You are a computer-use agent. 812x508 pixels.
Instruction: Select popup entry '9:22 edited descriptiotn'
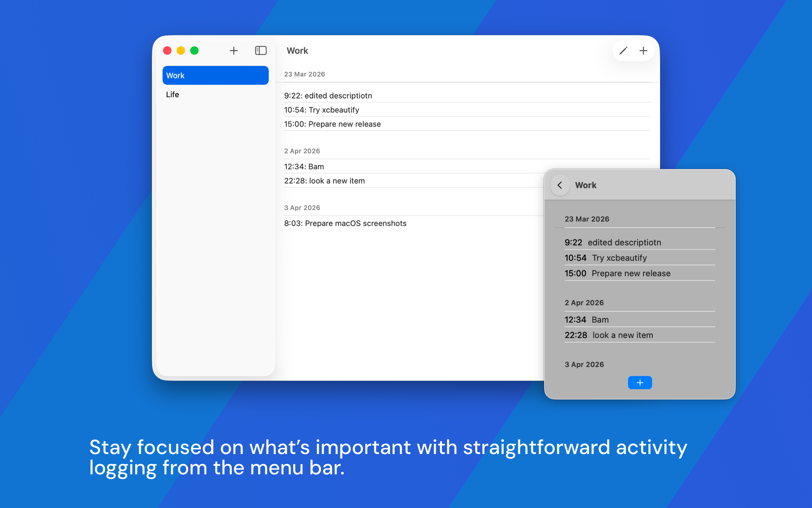coord(640,242)
